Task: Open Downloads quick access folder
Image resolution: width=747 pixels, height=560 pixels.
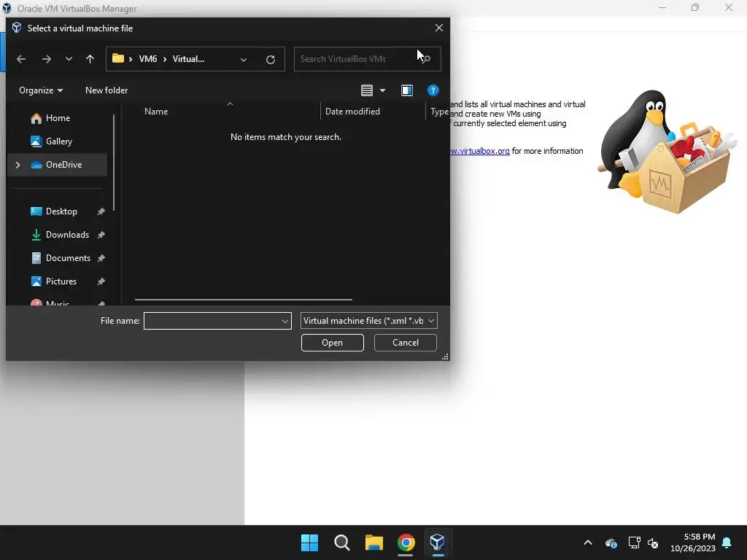Action: point(67,235)
